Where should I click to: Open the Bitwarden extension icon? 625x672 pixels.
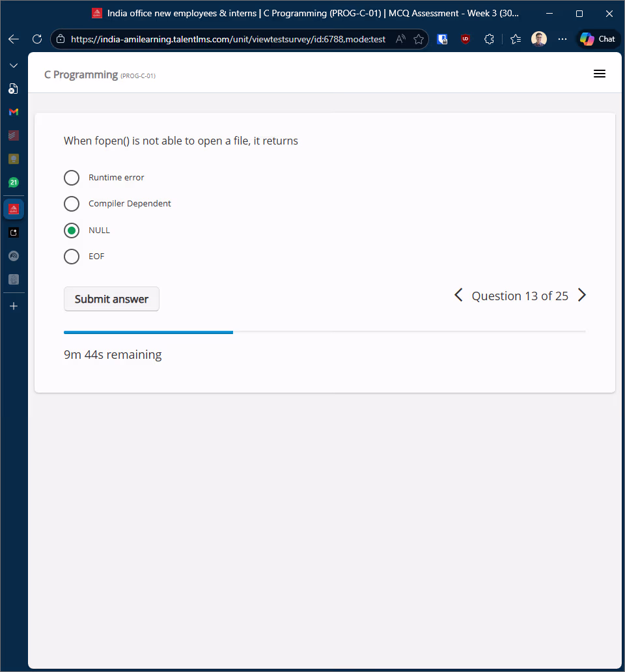pyautogui.click(x=442, y=39)
